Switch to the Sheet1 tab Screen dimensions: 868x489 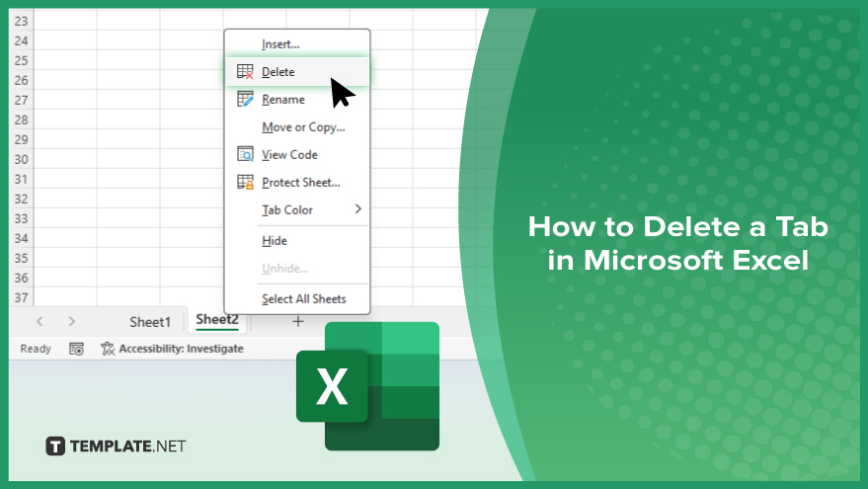(150, 322)
